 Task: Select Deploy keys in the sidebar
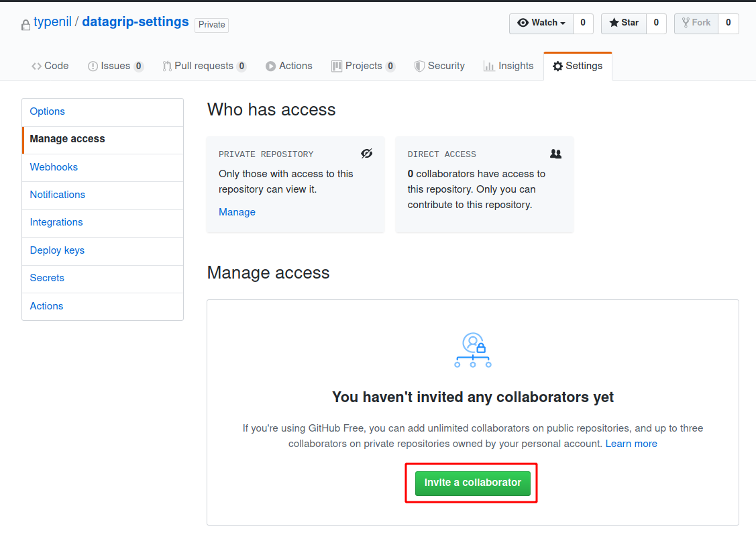(x=57, y=250)
